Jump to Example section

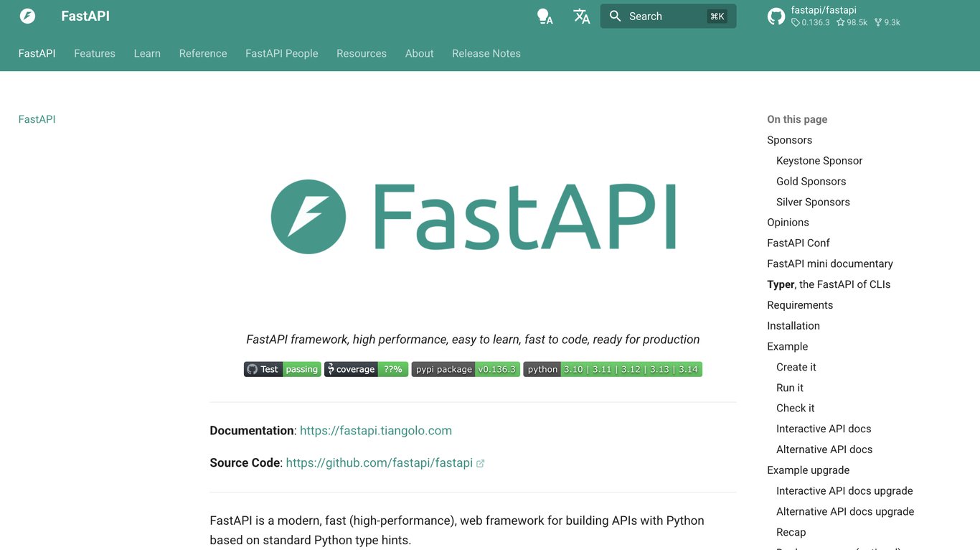pos(787,346)
